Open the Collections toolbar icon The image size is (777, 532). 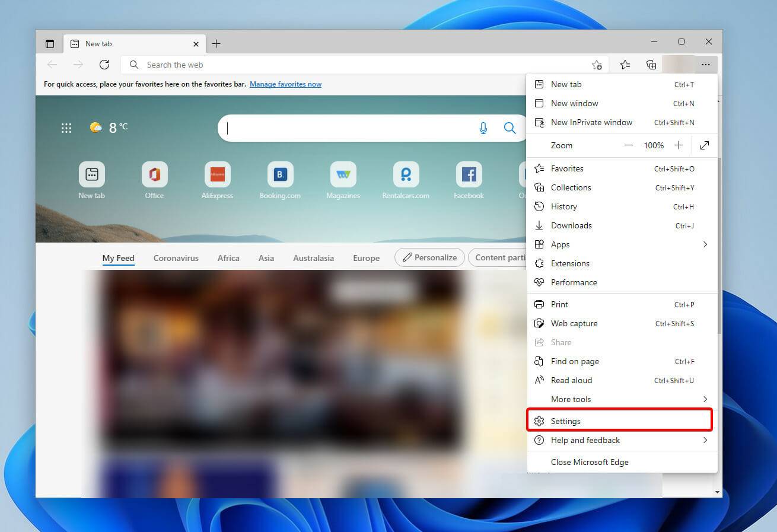click(x=651, y=65)
